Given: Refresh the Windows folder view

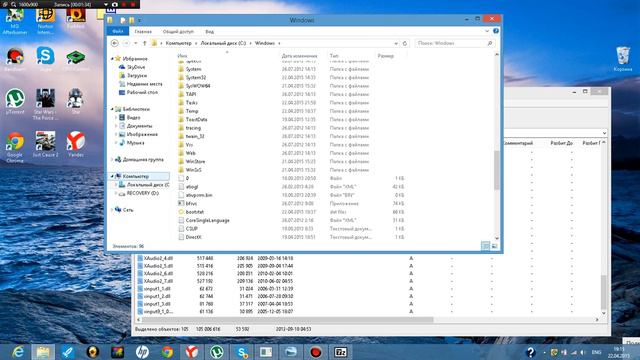Looking at the screenshot, I should pyautogui.click(x=405, y=43).
